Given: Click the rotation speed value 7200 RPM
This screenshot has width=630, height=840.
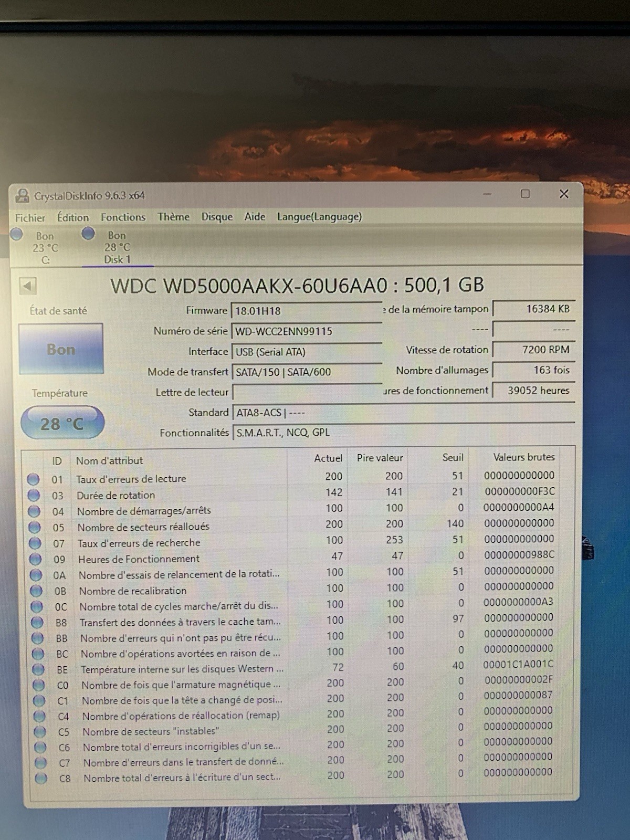Looking at the screenshot, I should point(533,350).
